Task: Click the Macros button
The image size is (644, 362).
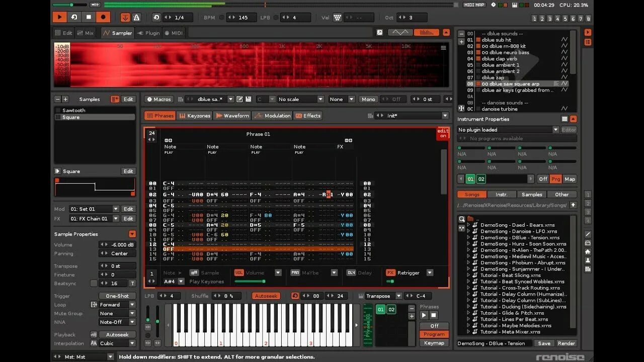Action: pos(159,99)
